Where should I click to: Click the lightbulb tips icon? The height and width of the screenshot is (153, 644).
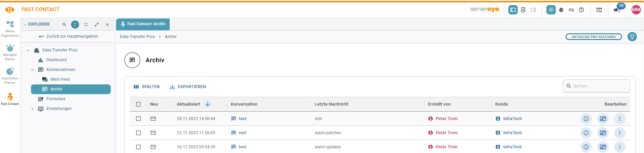(x=632, y=37)
